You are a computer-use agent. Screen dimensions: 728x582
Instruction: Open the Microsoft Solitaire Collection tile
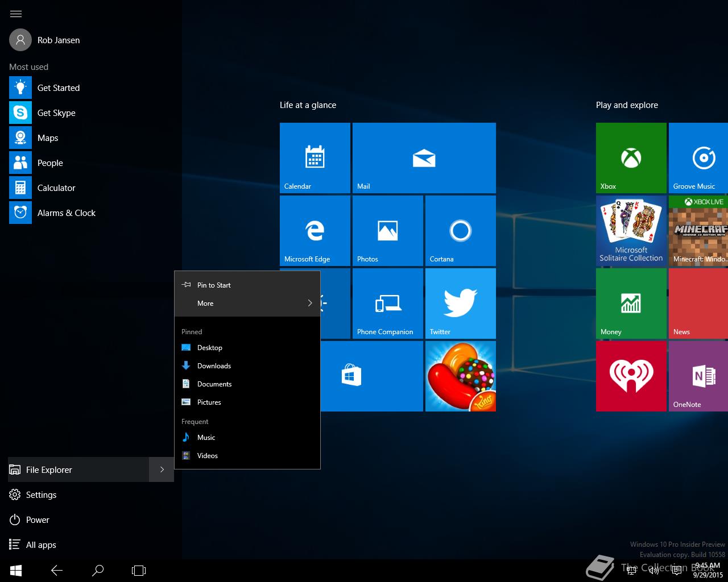coord(631,231)
